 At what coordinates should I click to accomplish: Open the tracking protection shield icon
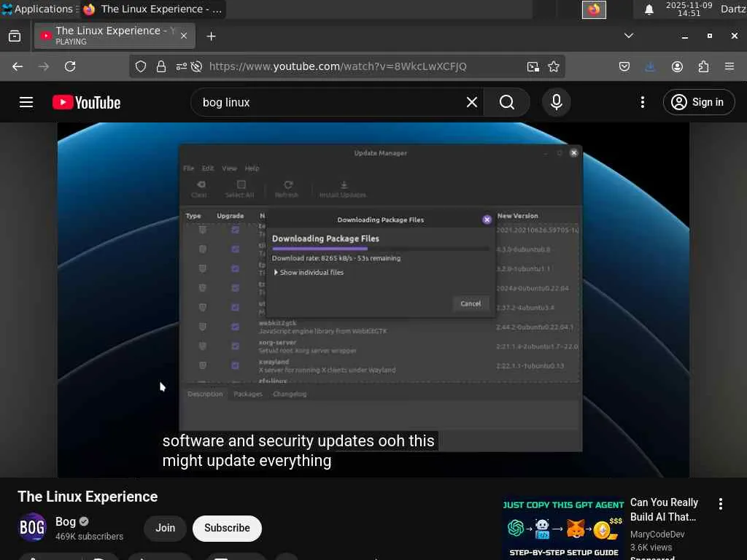(x=140, y=66)
